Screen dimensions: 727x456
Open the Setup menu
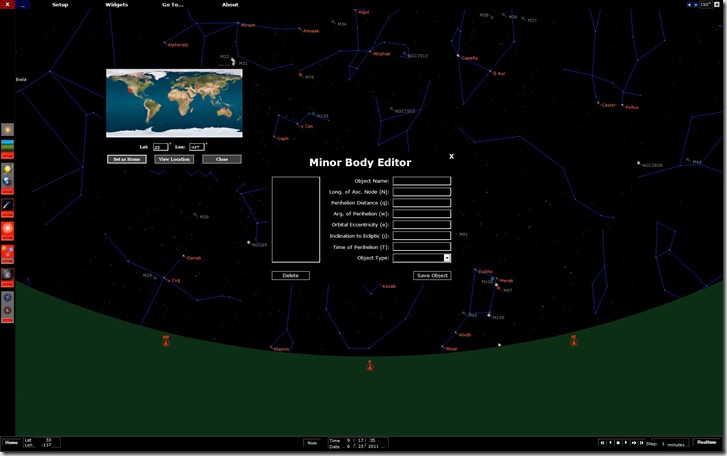[60, 5]
